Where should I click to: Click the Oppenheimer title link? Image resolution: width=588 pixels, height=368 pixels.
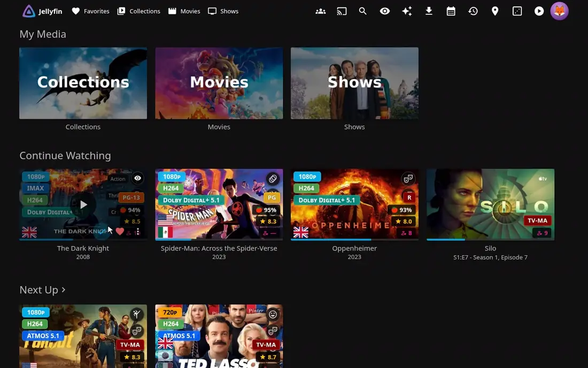coord(354,248)
